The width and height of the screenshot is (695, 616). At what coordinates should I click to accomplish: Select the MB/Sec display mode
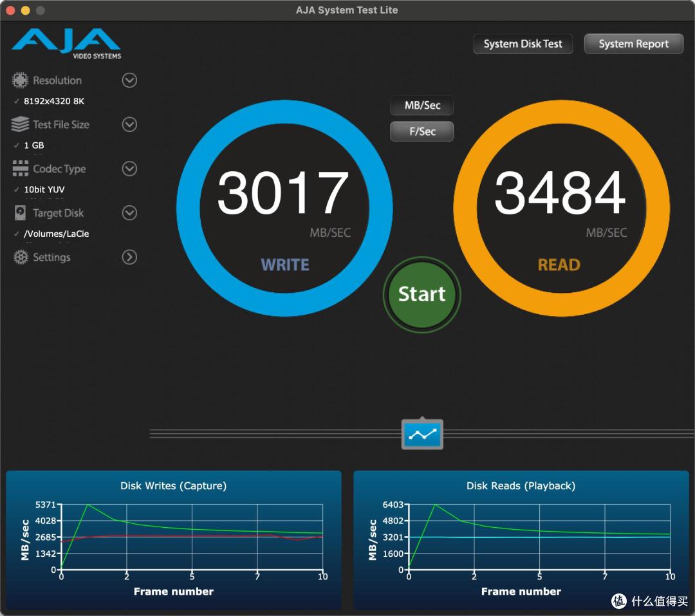point(422,106)
